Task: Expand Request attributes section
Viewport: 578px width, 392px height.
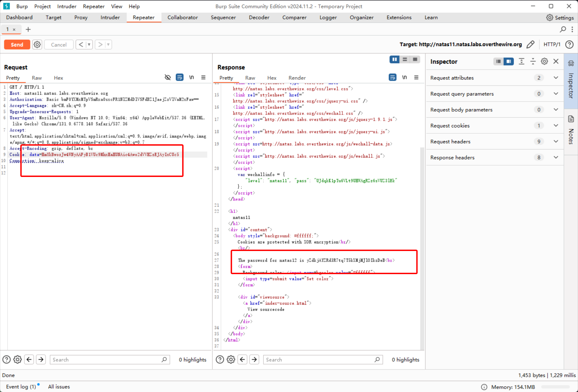Action: tap(495, 78)
